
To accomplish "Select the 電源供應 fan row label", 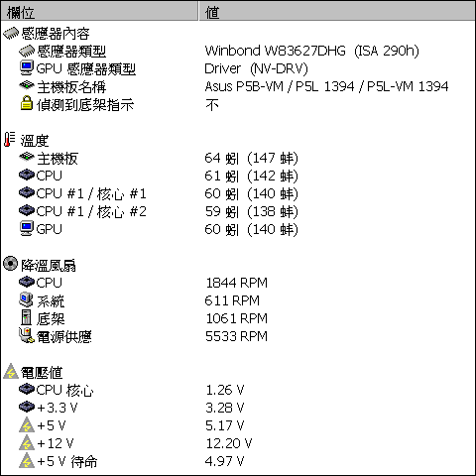I will click(x=63, y=337).
